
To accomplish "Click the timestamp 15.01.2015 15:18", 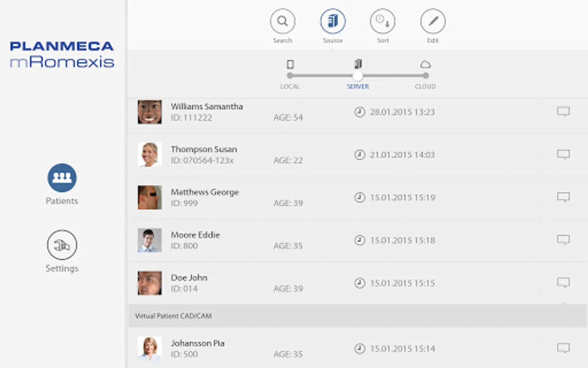I will tap(403, 240).
